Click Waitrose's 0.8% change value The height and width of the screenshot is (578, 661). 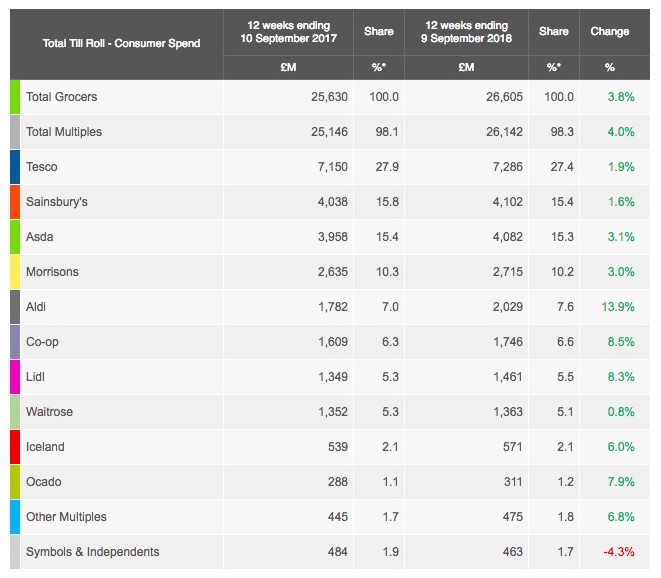(621, 412)
